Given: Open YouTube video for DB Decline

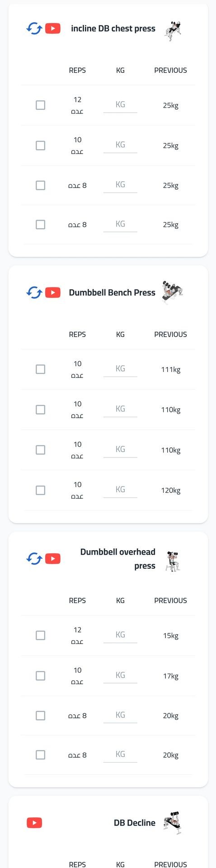Looking at the screenshot, I should pyautogui.click(x=34, y=823).
